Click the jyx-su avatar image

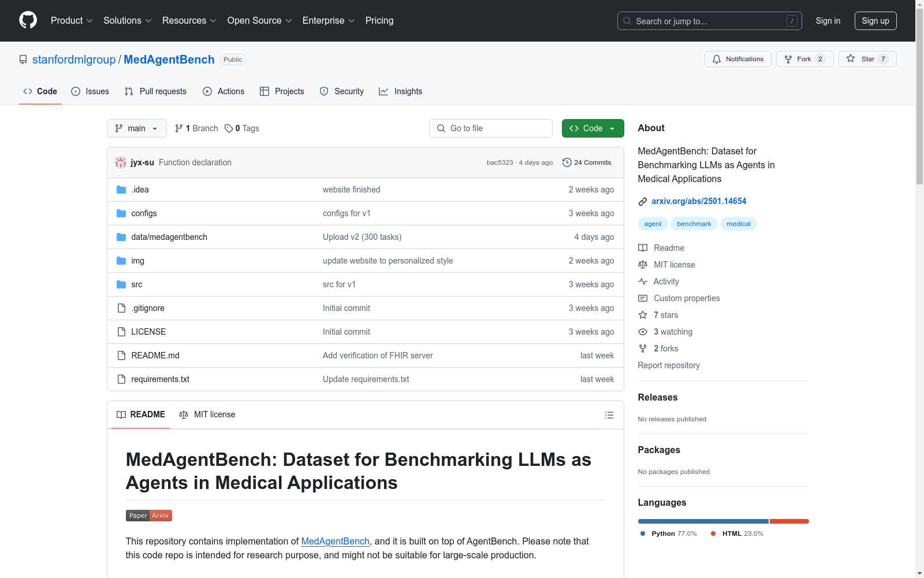(x=121, y=162)
